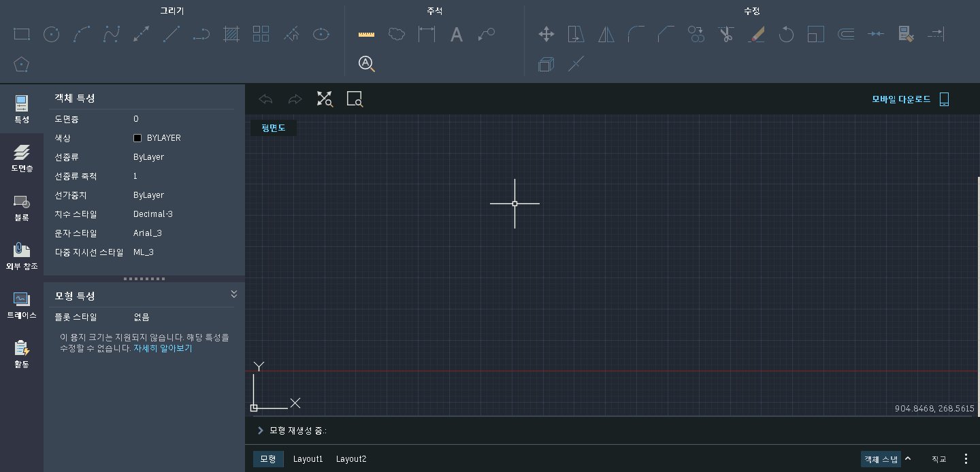Viewport: 980px width, 472px height.
Task: Click the mobile phone icon
Action: click(x=944, y=99)
